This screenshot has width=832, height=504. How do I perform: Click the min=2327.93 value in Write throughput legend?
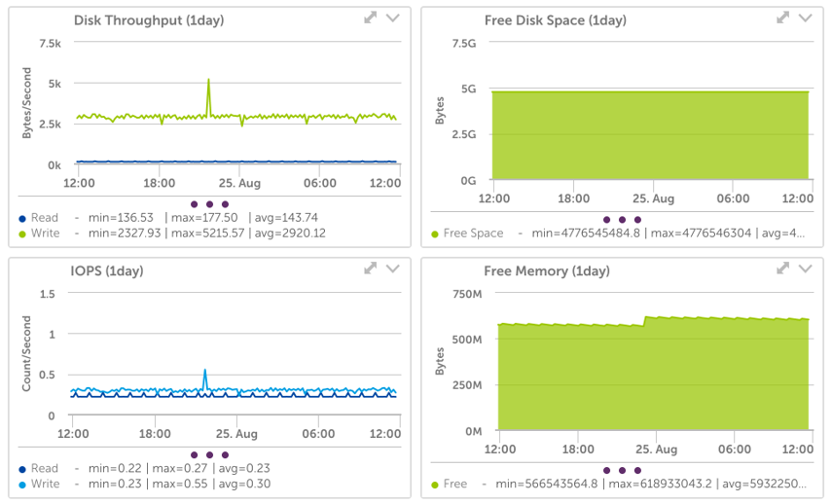point(125,234)
